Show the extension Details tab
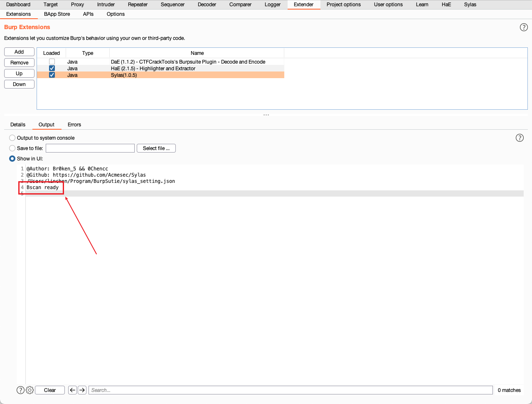The image size is (532, 404). (x=18, y=125)
